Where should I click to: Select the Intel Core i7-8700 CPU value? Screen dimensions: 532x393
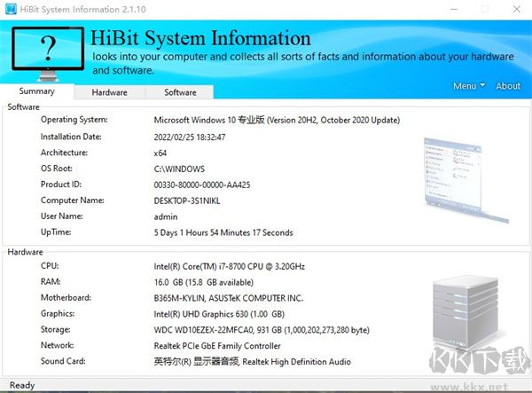tap(229, 266)
